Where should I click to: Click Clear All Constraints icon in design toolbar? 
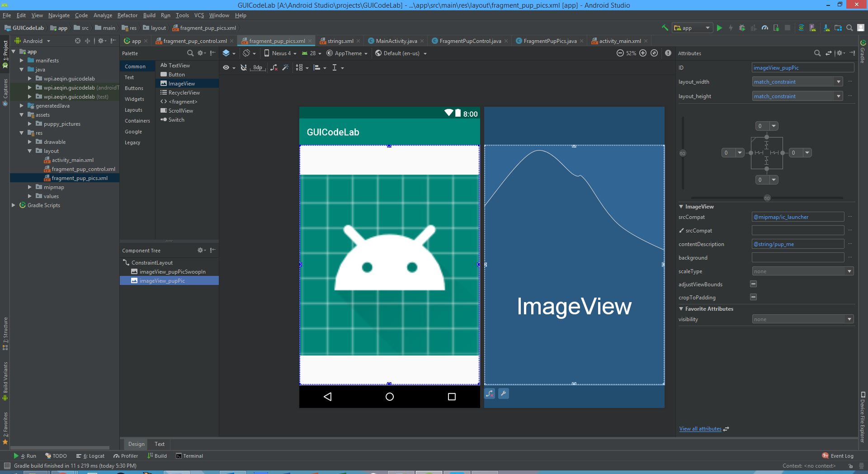[x=274, y=67]
